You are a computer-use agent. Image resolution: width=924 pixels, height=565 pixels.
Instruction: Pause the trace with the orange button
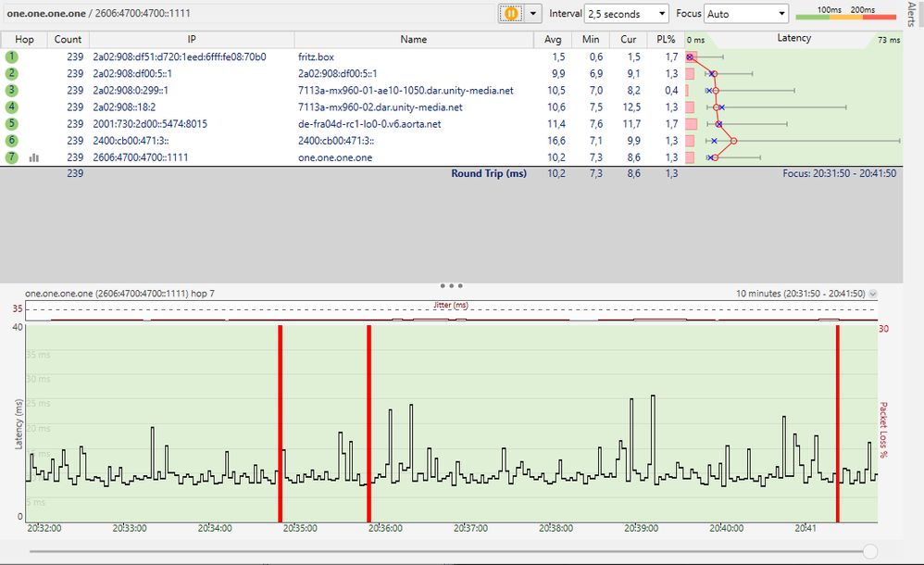[510, 14]
